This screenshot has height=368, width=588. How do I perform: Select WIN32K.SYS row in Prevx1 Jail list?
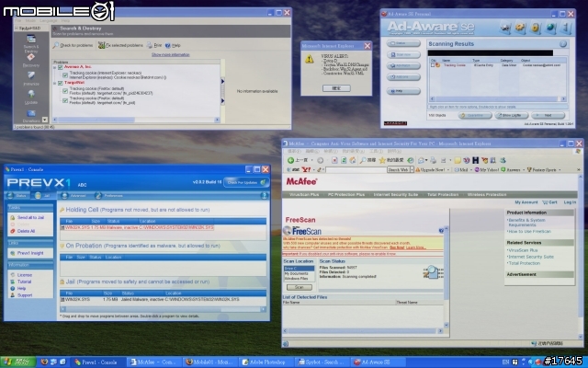pyautogui.click(x=150, y=300)
